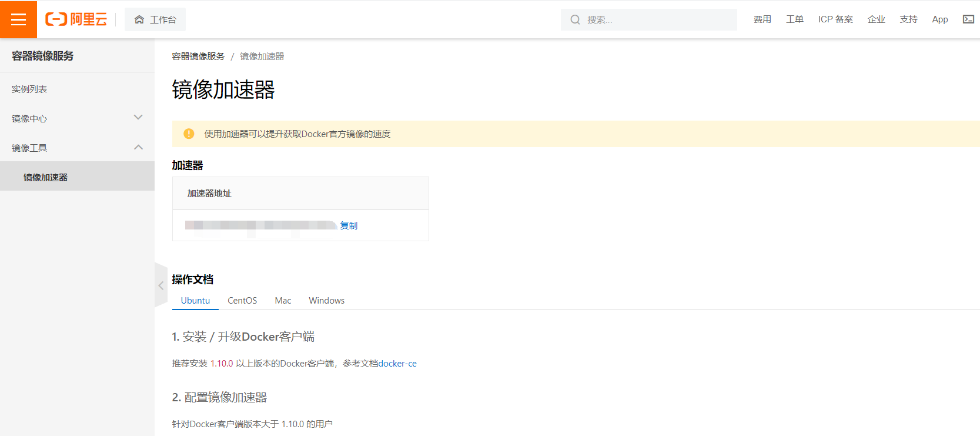Viewport: 980px width, 436px height.
Task: Click 容器镜像服务 in the breadcrumb
Action: point(198,56)
